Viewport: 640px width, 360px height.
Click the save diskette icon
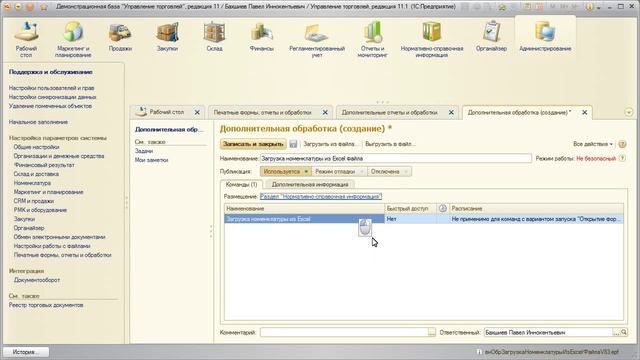click(x=293, y=144)
